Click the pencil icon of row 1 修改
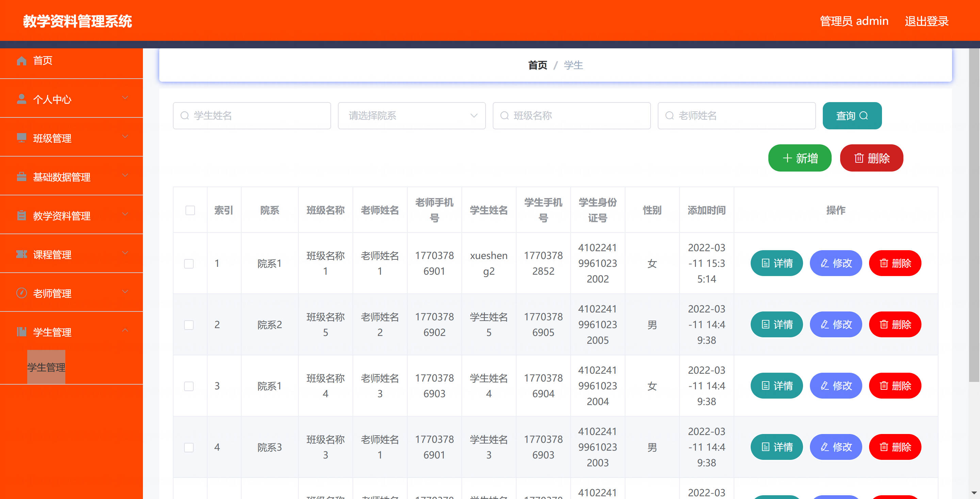The height and width of the screenshot is (499, 980). click(x=825, y=263)
